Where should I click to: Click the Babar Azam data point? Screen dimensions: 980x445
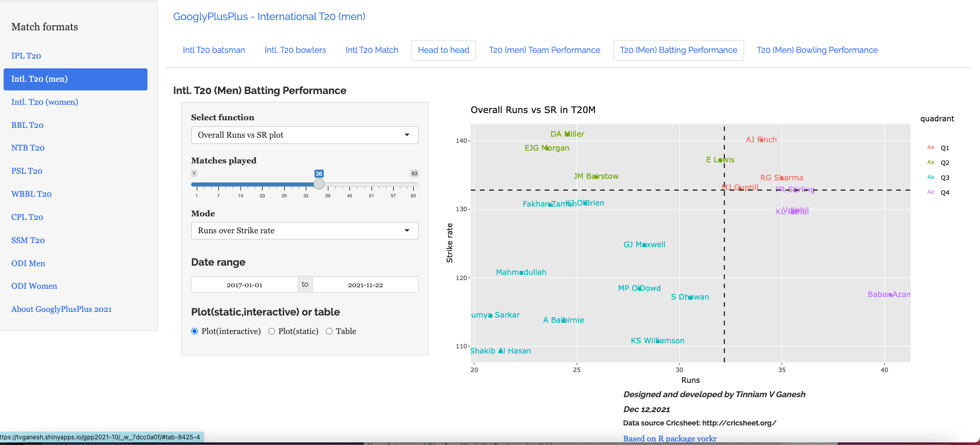click(890, 295)
